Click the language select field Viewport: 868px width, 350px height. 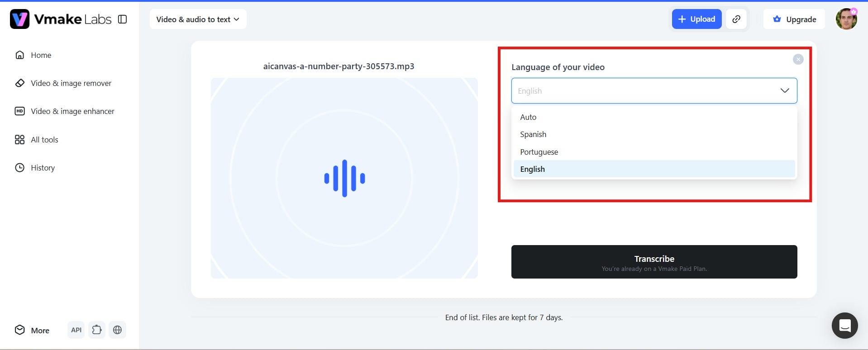pos(654,91)
